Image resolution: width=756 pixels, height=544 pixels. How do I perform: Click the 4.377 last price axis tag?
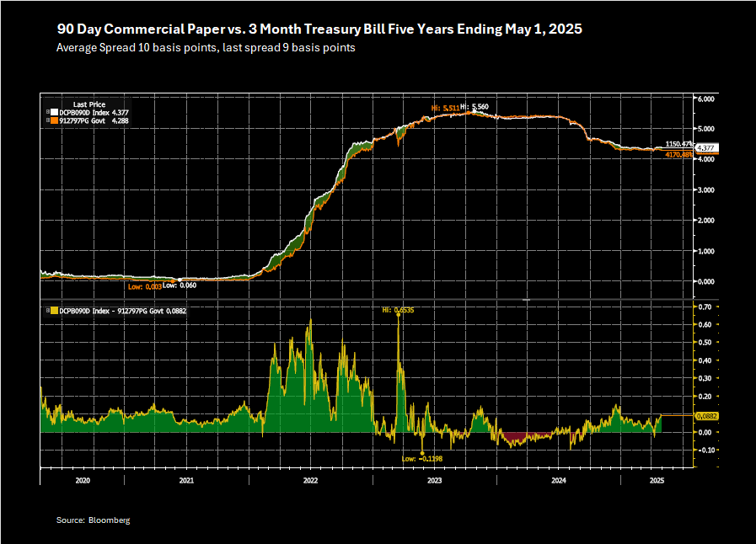tap(705, 147)
